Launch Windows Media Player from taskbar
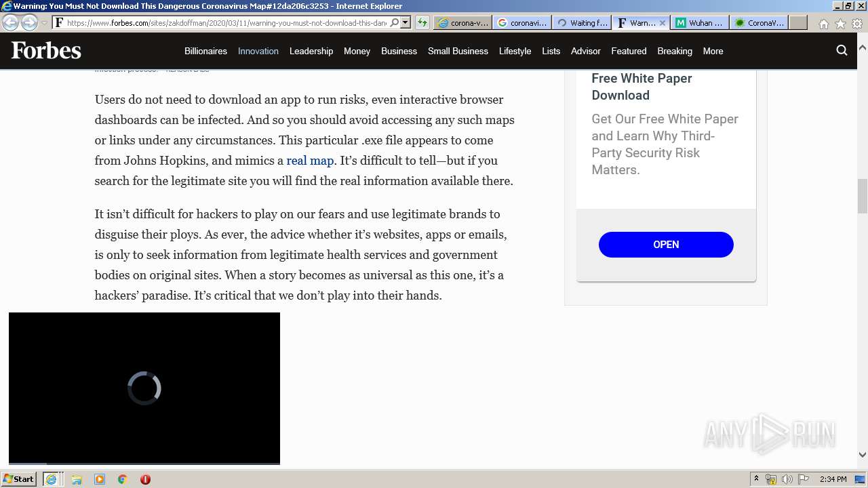The width and height of the screenshot is (868, 488). click(100, 479)
